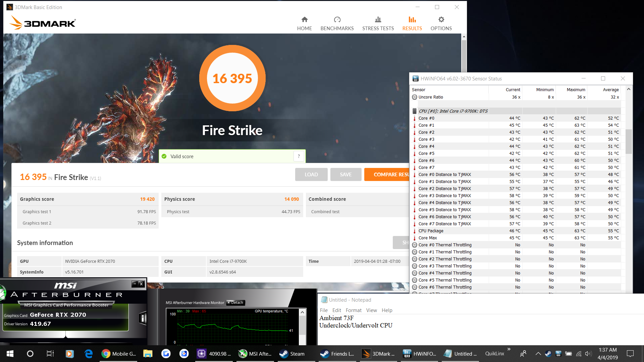This screenshot has width=644, height=362.
Task: Open Notepad Edit menu
Action: (336, 310)
